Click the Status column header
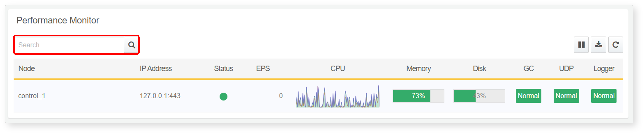Image resolution: width=644 pixels, height=134 pixels. point(223,69)
